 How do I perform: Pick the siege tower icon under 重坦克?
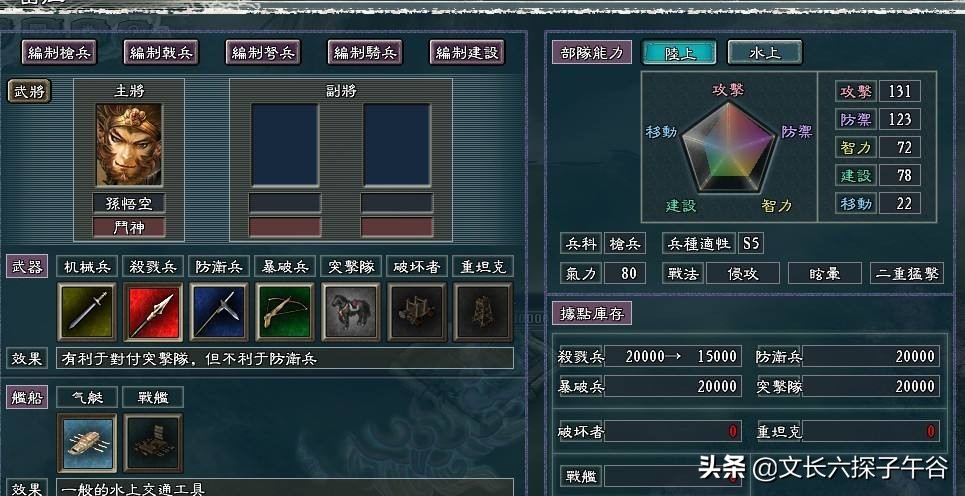[x=483, y=312]
